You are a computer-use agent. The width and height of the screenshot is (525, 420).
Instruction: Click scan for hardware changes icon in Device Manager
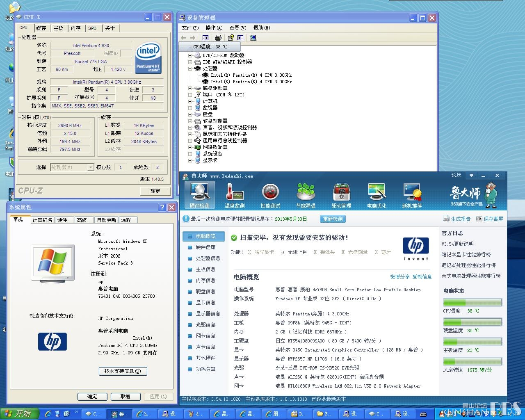coord(253,38)
